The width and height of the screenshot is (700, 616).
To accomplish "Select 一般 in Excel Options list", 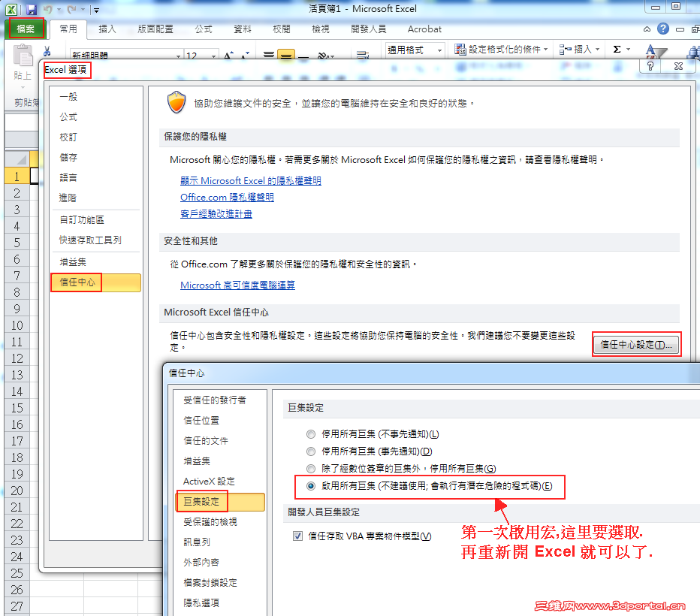I will click(96, 96).
